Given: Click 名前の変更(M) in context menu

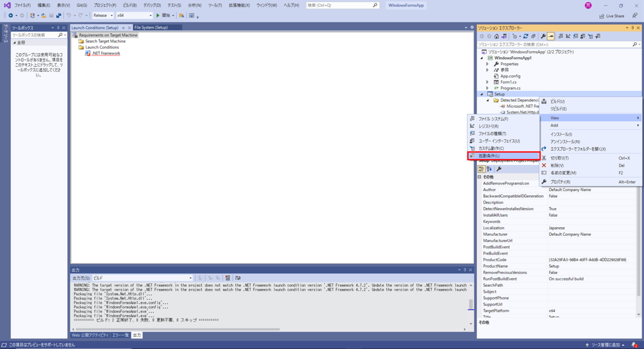Looking at the screenshot, I should 590,173.
